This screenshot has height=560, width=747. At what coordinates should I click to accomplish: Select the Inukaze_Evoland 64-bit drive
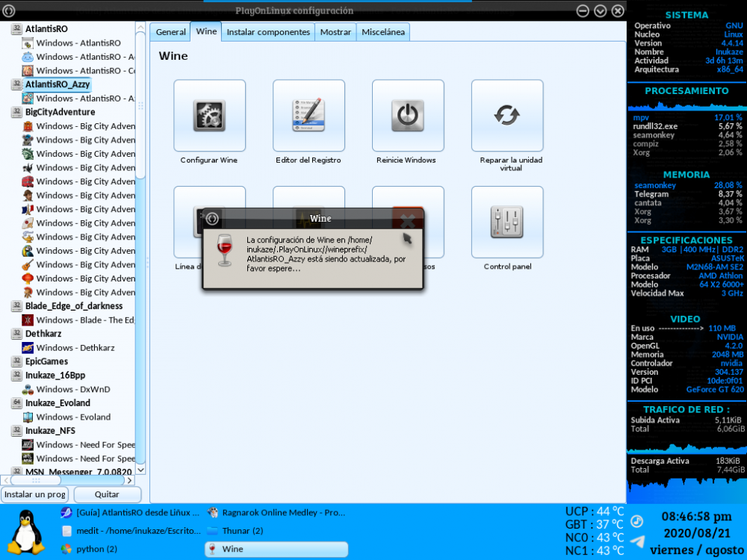click(x=58, y=403)
